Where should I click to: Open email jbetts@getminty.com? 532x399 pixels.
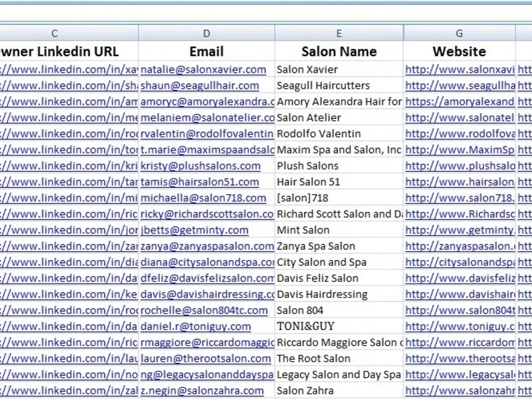[x=194, y=230]
